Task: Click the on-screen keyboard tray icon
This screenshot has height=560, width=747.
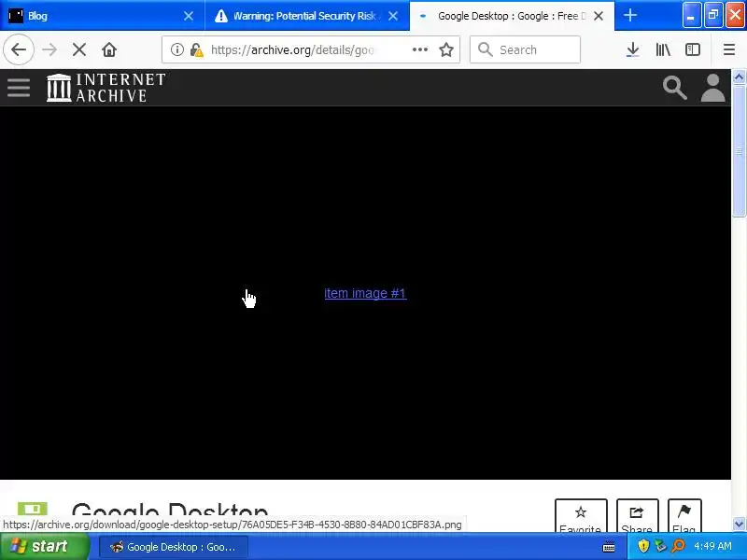Action: (x=609, y=547)
